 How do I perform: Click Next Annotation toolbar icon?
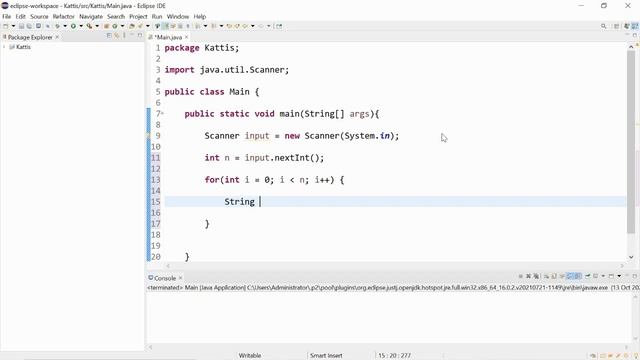[x=197, y=26]
